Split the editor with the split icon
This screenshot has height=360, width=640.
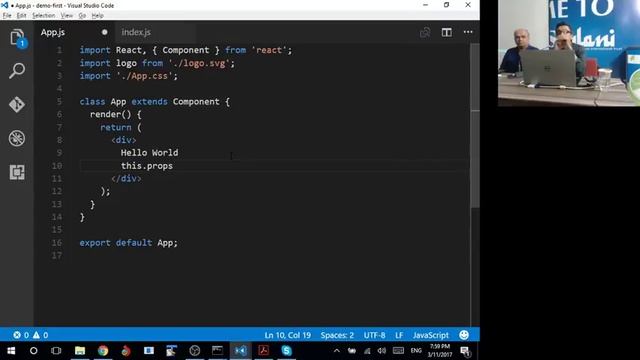pos(447,32)
